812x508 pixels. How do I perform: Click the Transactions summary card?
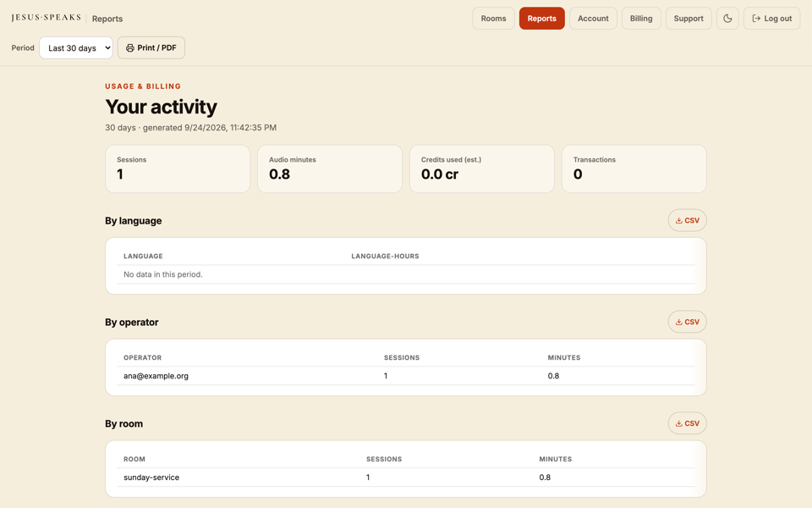634,169
